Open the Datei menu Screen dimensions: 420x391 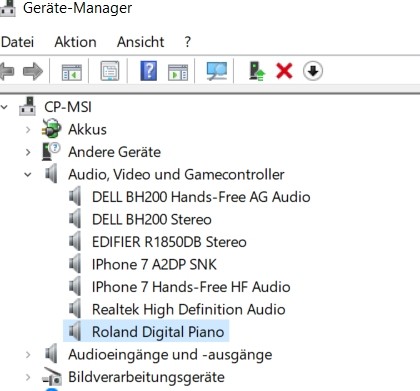point(17,42)
